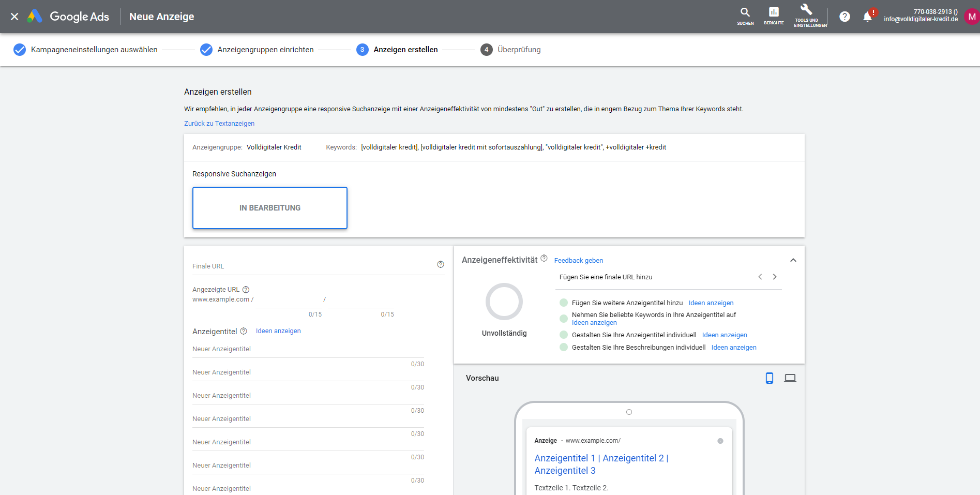Click the fifth Neuer Anzeigentitel field
Viewport: 980px width, 495px height.
coord(308,442)
